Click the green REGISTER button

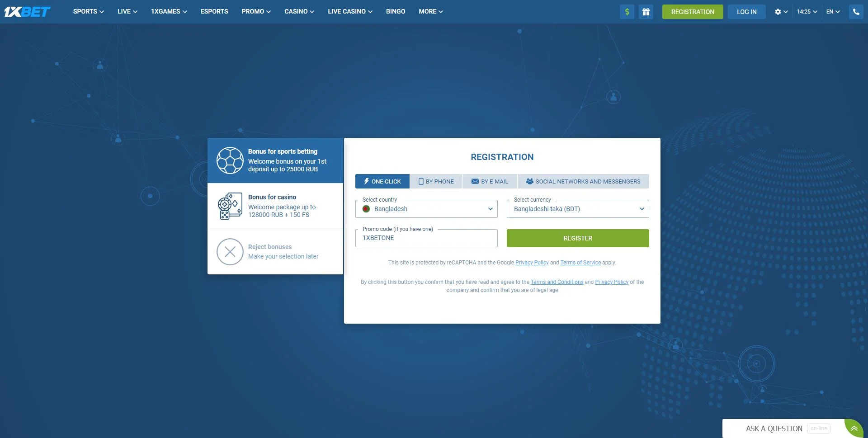click(578, 238)
